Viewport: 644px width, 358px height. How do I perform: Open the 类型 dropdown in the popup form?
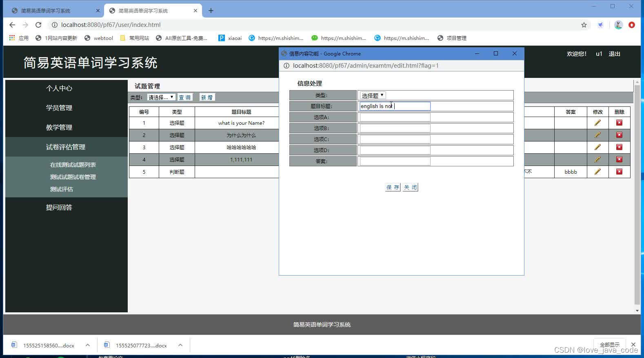click(x=373, y=95)
